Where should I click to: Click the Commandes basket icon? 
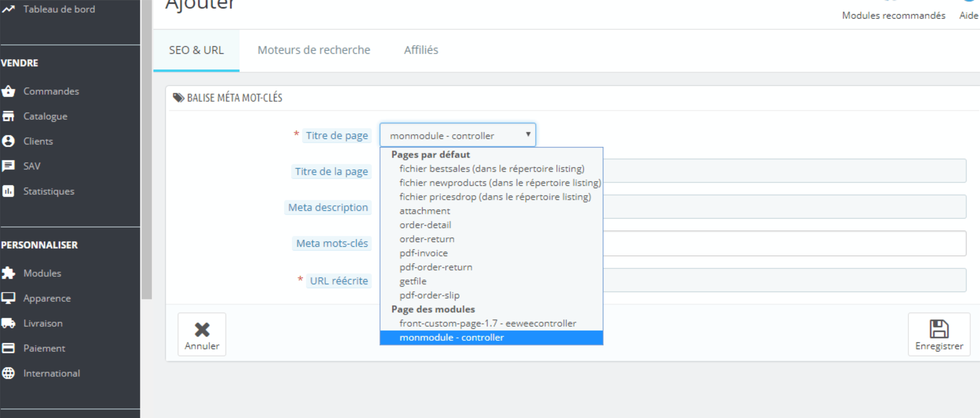tap(8, 91)
